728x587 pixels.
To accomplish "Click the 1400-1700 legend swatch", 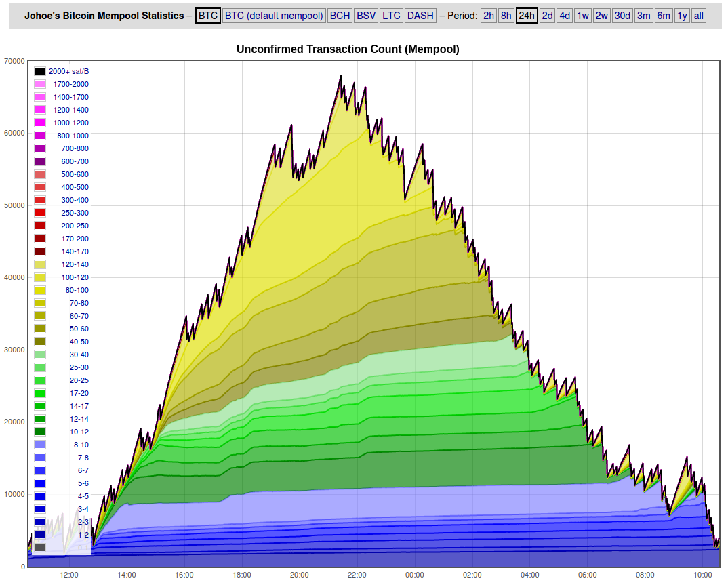I will pyautogui.click(x=40, y=97).
